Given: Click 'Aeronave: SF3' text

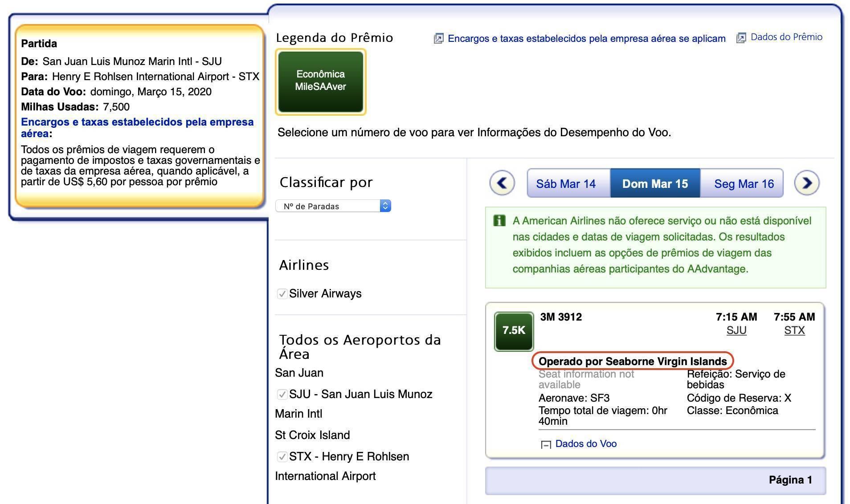Looking at the screenshot, I should pyautogui.click(x=574, y=398).
